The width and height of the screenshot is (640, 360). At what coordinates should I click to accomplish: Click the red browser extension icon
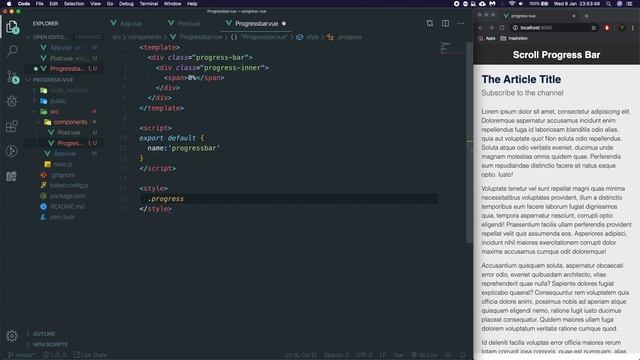point(607,28)
